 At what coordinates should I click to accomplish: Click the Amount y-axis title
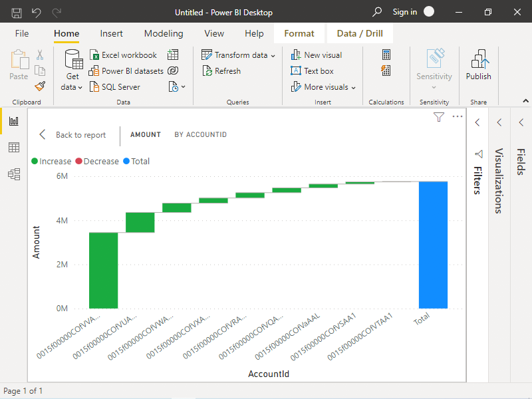36,242
